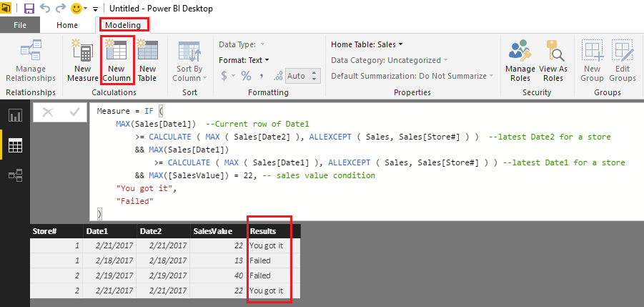Click the Undo arrow icon
644x307 pixels.
point(45,8)
